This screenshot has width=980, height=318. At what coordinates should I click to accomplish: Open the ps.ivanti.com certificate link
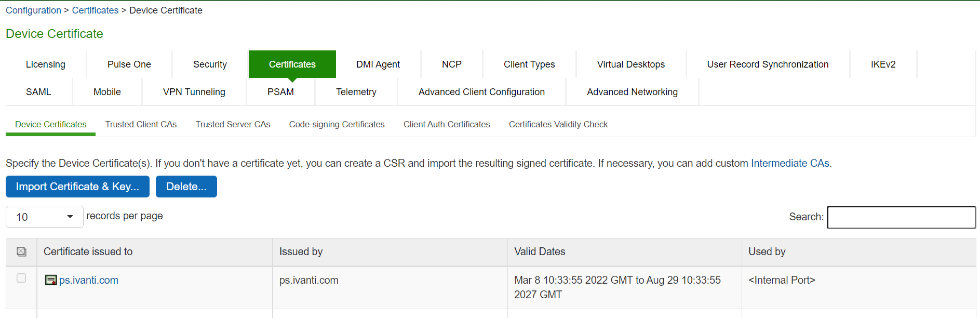pyautogui.click(x=89, y=281)
